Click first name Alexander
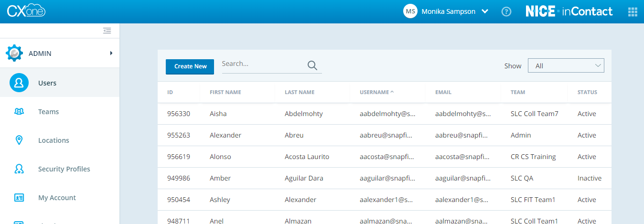Screen dimensions: 644x224 coord(225,135)
